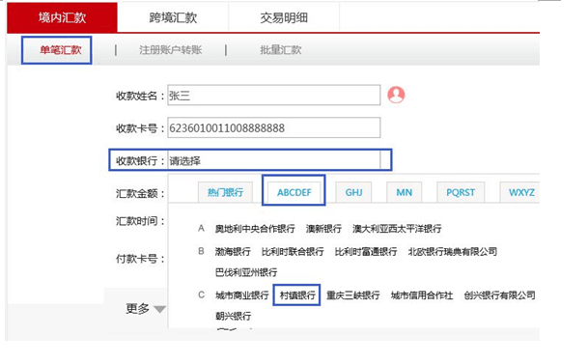Click the 收款卡号 input field
The height and width of the screenshot is (364, 588).
tap(274, 127)
